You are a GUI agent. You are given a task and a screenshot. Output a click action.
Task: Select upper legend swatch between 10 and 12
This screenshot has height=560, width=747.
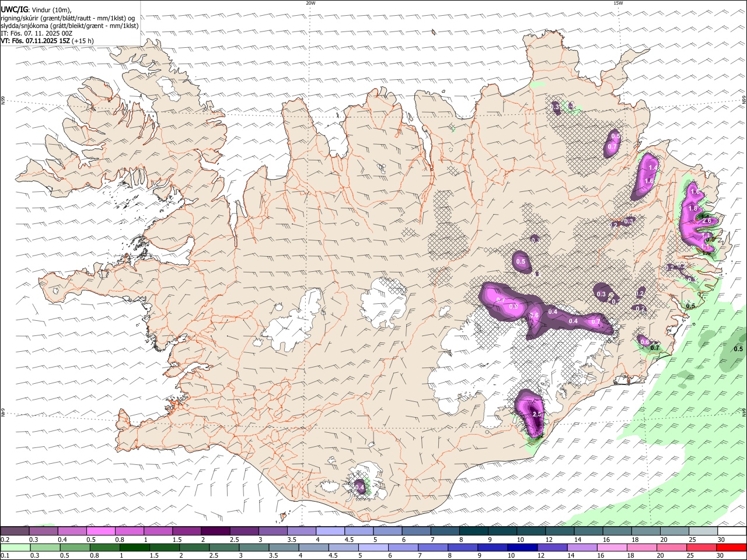(x=531, y=531)
